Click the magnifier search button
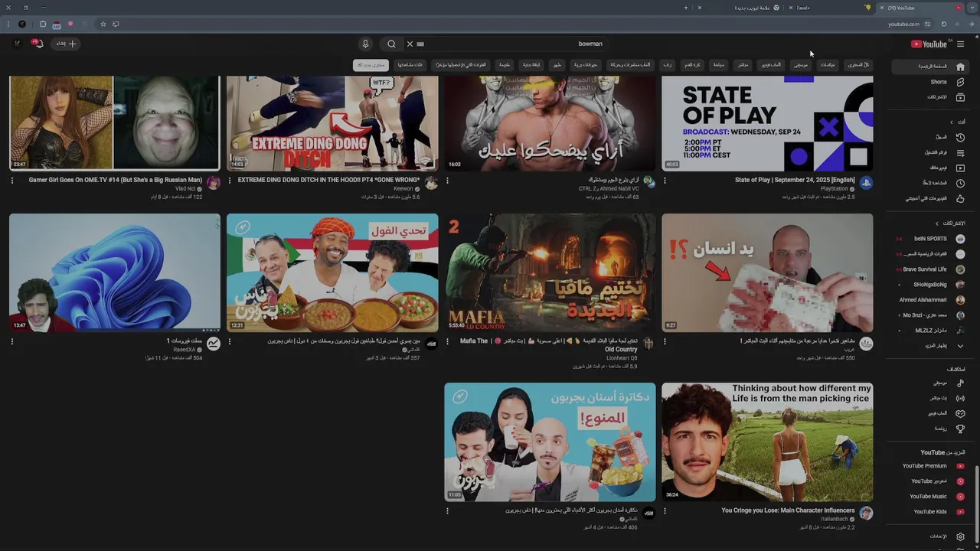 391,44
